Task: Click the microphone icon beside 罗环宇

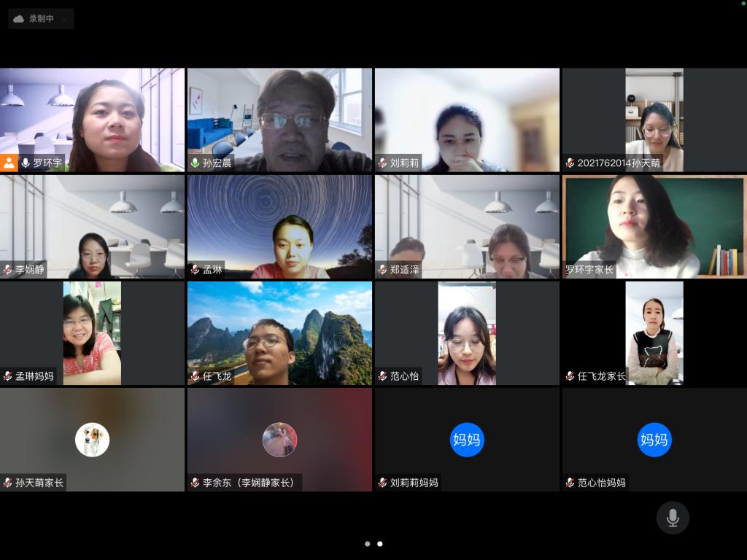Action: 26,163
